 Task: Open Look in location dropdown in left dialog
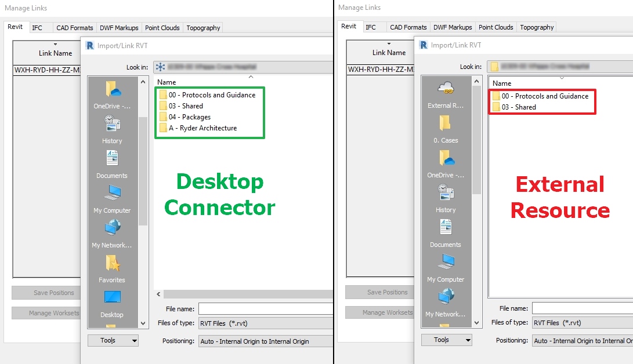pyautogui.click(x=244, y=67)
